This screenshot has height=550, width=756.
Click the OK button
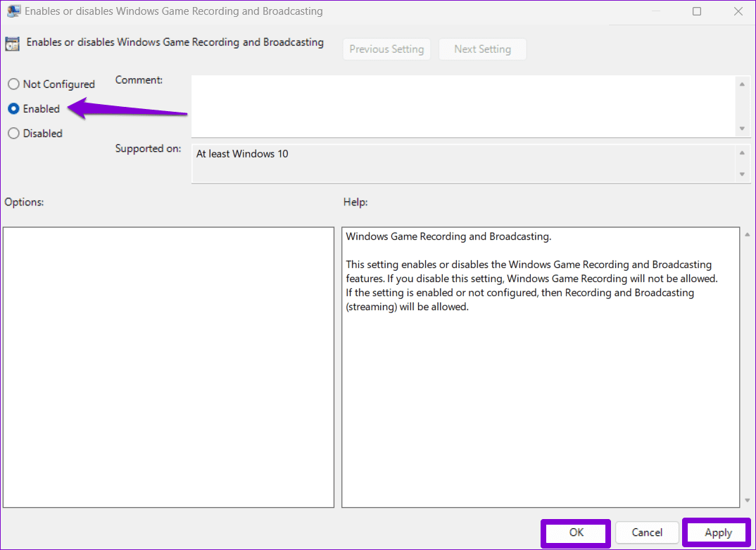coord(575,532)
